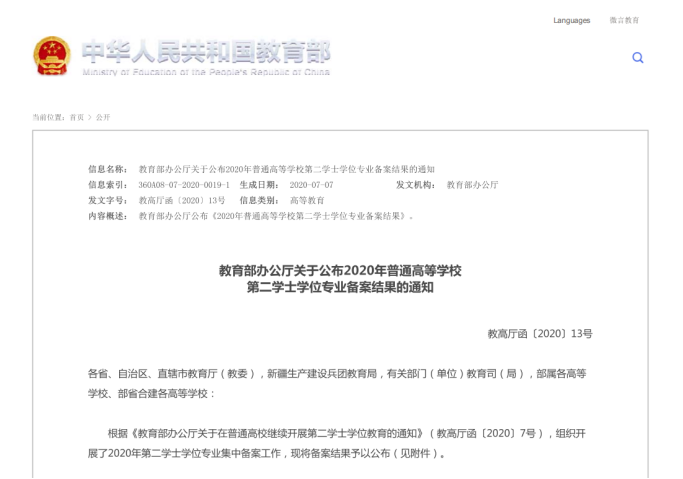Open 公开 in the breadcrumb
The image size is (683, 479).
pyautogui.click(x=103, y=117)
